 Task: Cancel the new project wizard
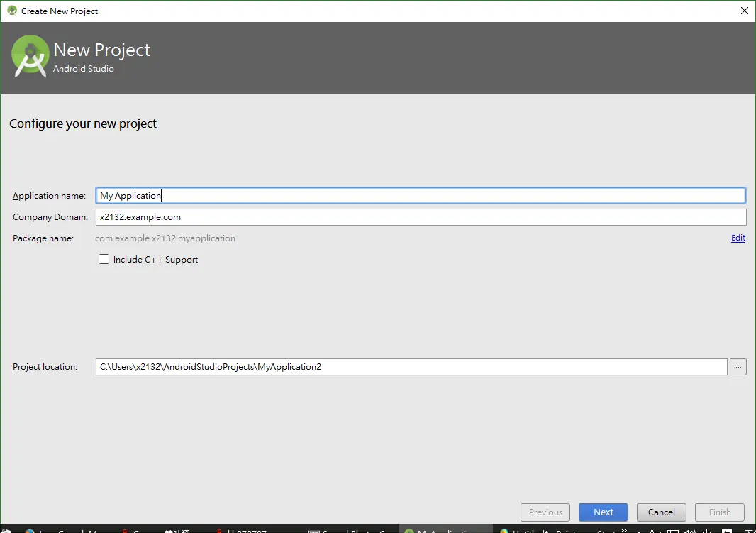pos(661,512)
